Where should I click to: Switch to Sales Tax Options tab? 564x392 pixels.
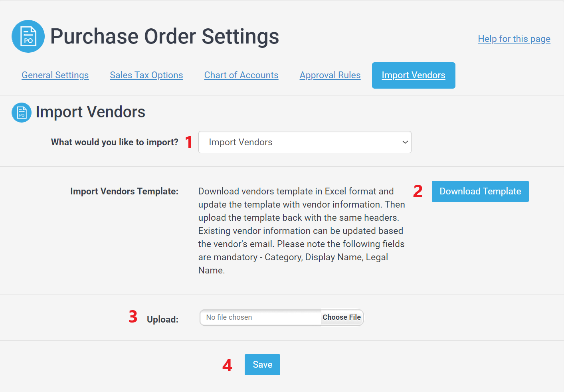pos(146,75)
